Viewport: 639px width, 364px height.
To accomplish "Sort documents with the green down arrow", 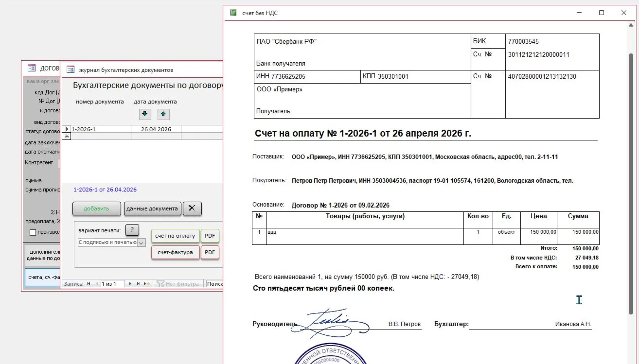I will tap(144, 114).
